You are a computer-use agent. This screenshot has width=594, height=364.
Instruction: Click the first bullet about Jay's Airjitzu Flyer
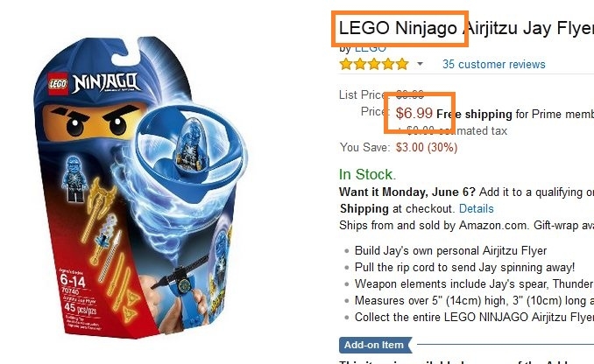pos(450,250)
